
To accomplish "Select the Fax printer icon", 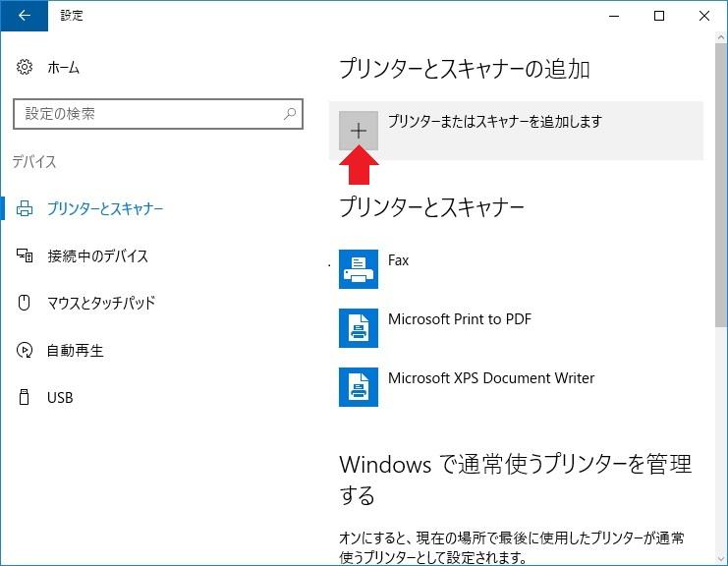I will coord(359,268).
